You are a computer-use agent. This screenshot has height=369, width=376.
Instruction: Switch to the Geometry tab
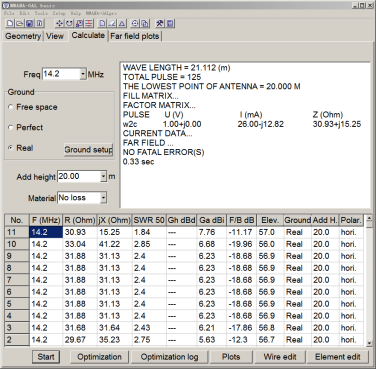tap(23, 36)
